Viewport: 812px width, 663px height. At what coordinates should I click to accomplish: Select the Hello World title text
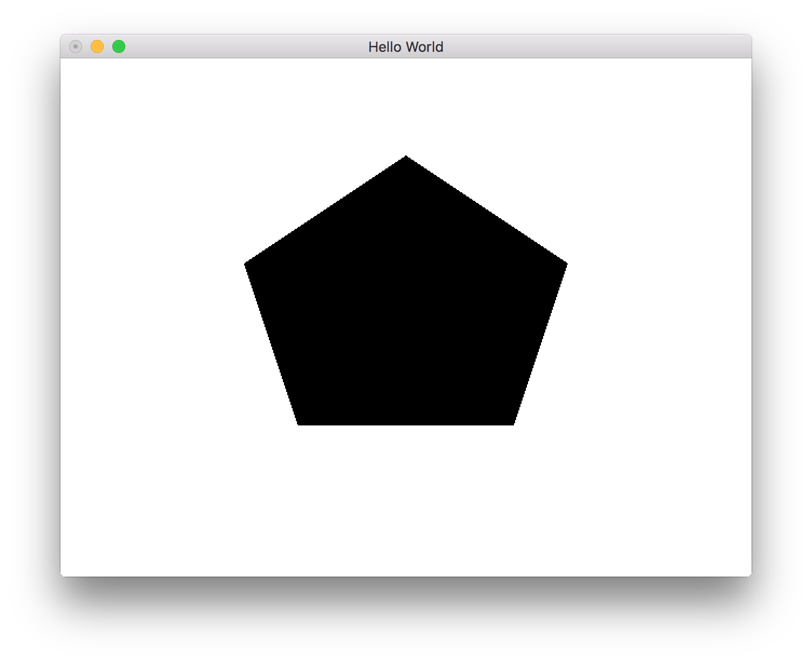click(405, 47)
